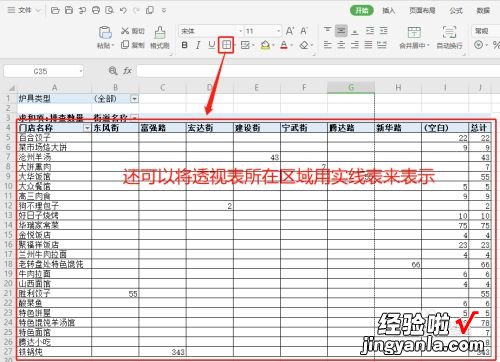The width and height of the screenshot is (500, 362).
Task: Open the 炉具类型 filter dropdown in B1
Action: tap(134, 99)
